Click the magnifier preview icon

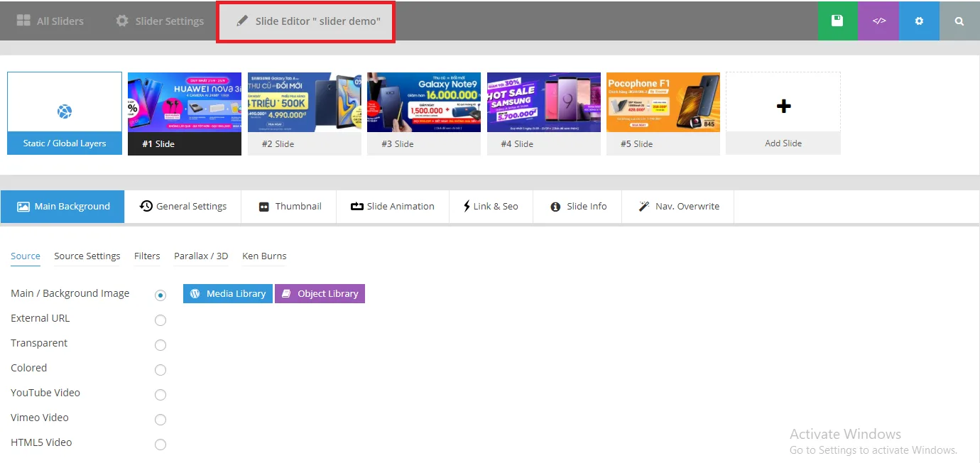point(959,21)
